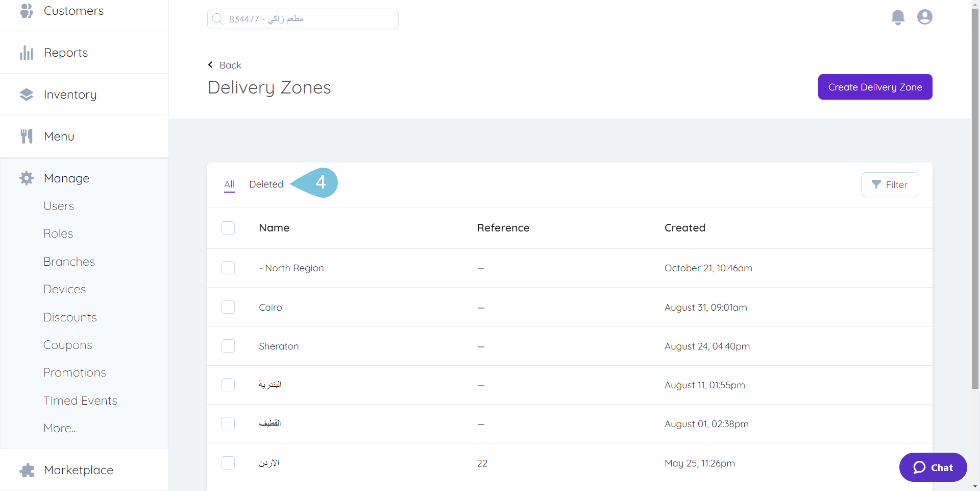Viewport: 980px width, 491px height.
Task: Click the Create Delivery Zone button
Action: point(874,87)
